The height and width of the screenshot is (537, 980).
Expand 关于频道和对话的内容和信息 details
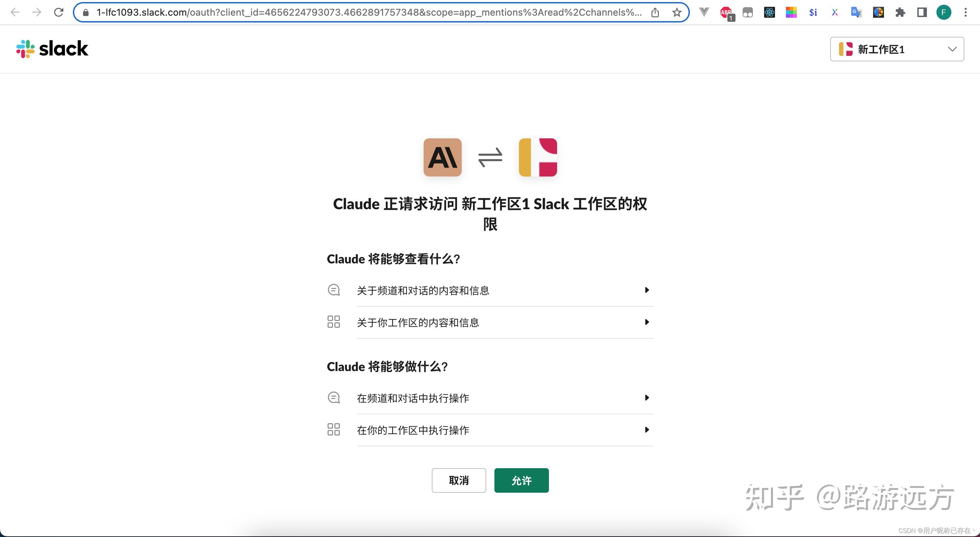[x=647, y=290]
